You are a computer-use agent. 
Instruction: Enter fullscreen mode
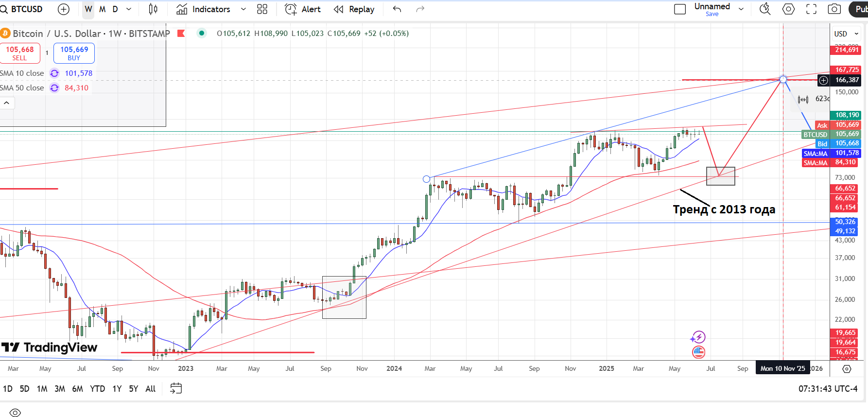coord(811,9)
